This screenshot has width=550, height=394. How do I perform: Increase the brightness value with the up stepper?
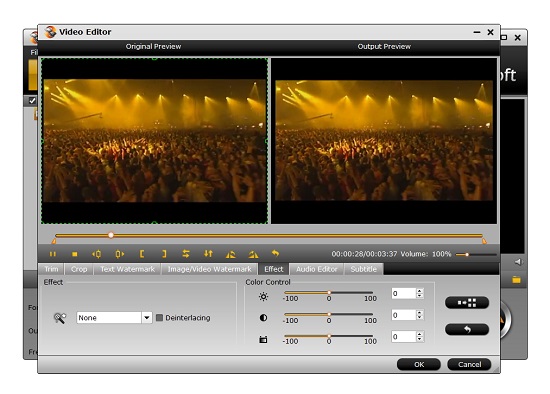[420, 291]
